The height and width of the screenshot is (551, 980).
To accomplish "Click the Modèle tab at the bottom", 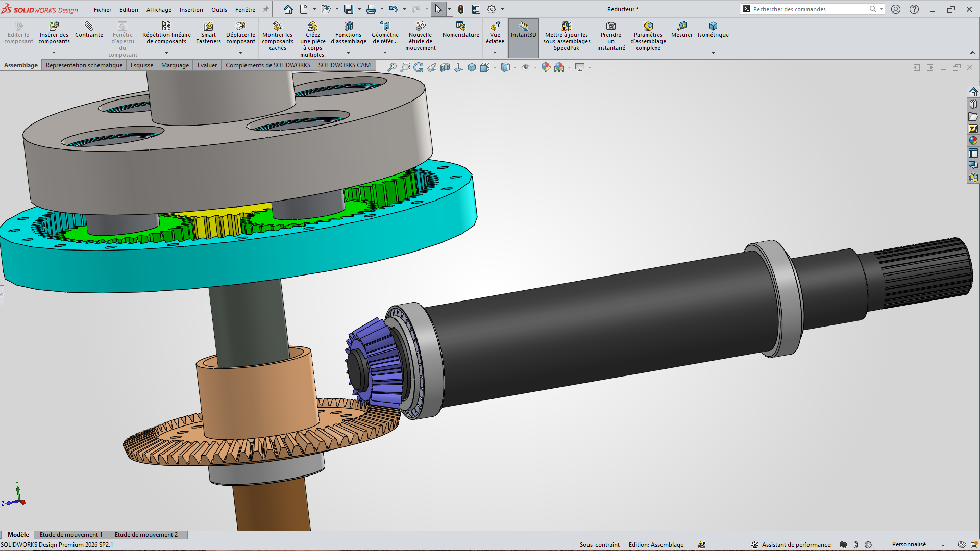I will click(18, 535).
